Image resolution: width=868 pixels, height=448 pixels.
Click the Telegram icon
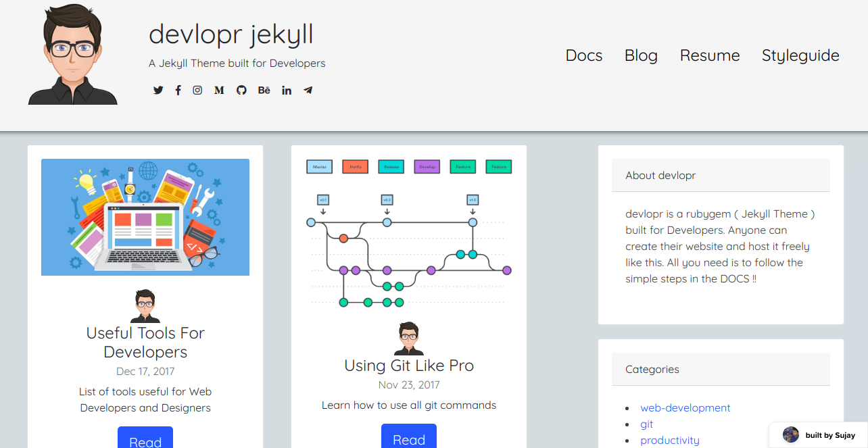(x=308, y=90)
